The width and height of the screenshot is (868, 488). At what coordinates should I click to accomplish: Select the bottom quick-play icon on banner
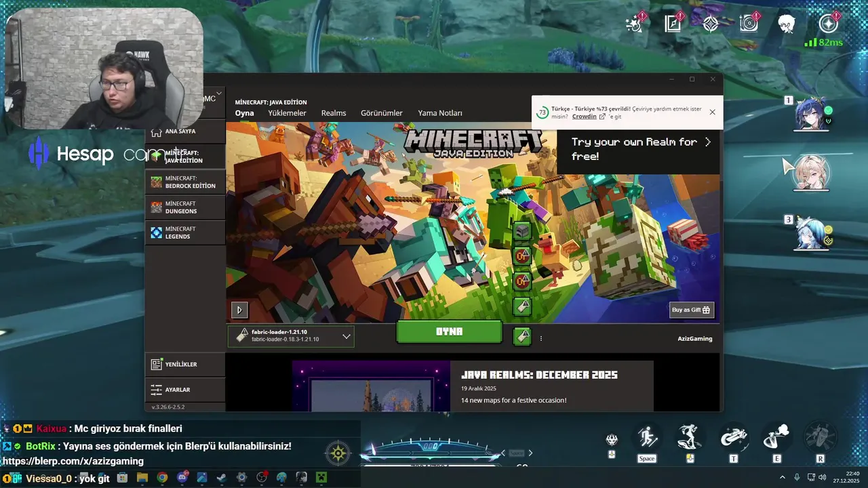pos(521,306)
